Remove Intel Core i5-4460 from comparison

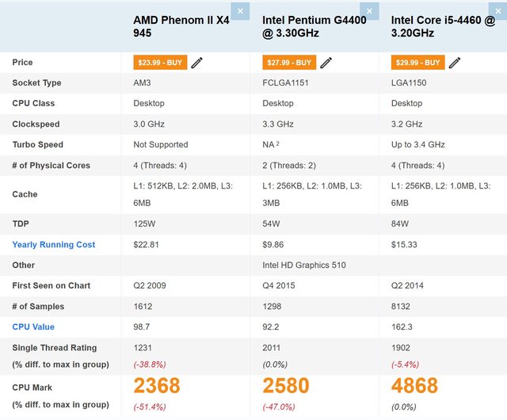click(x=498, y=11)
